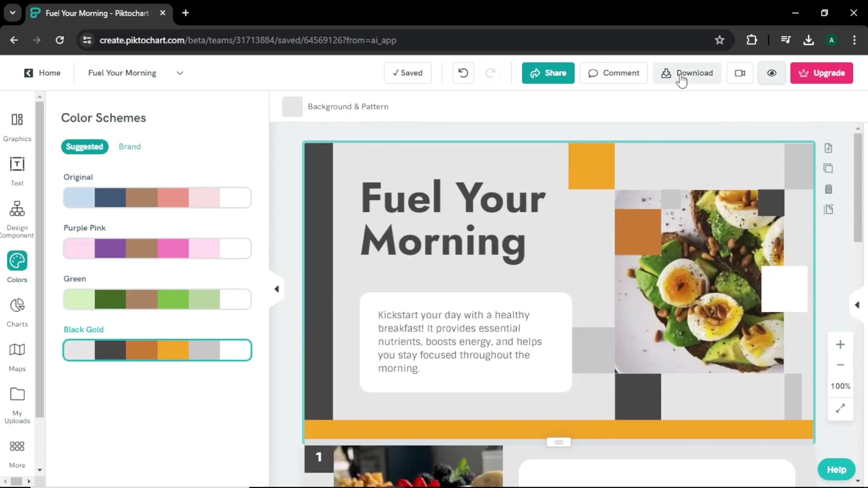The height and width of the screenshot is (488, 868).
Task: Open the Design Components panel
Action: [x=17, y=219]
